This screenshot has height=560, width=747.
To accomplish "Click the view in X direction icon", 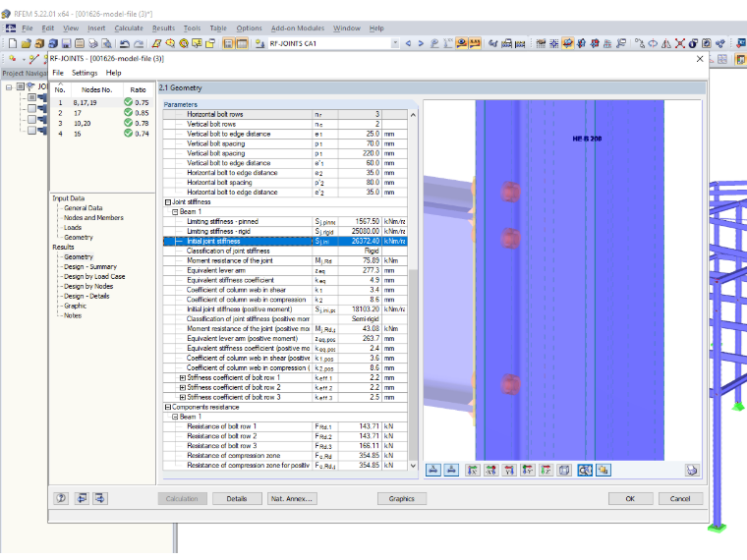I will pyautogui.click(x=472, y=471).
